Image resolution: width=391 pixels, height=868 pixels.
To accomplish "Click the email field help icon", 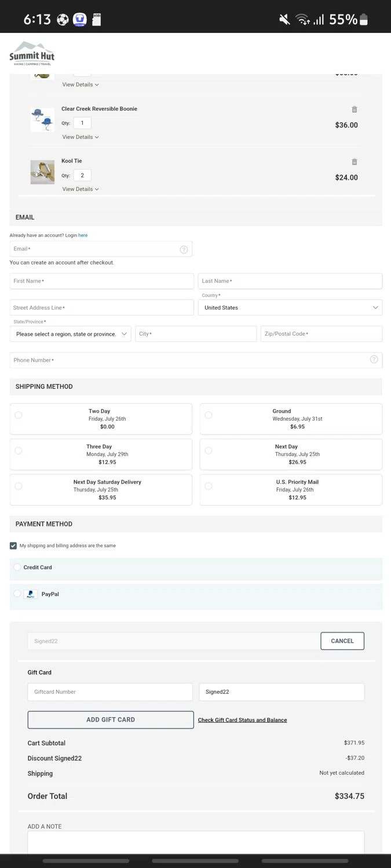I will (x=184, y=249).
